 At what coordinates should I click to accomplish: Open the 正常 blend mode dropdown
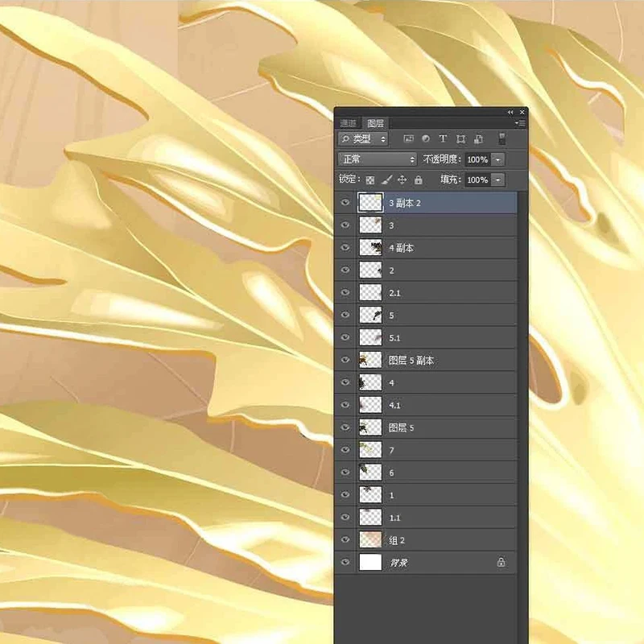[378, 159]
